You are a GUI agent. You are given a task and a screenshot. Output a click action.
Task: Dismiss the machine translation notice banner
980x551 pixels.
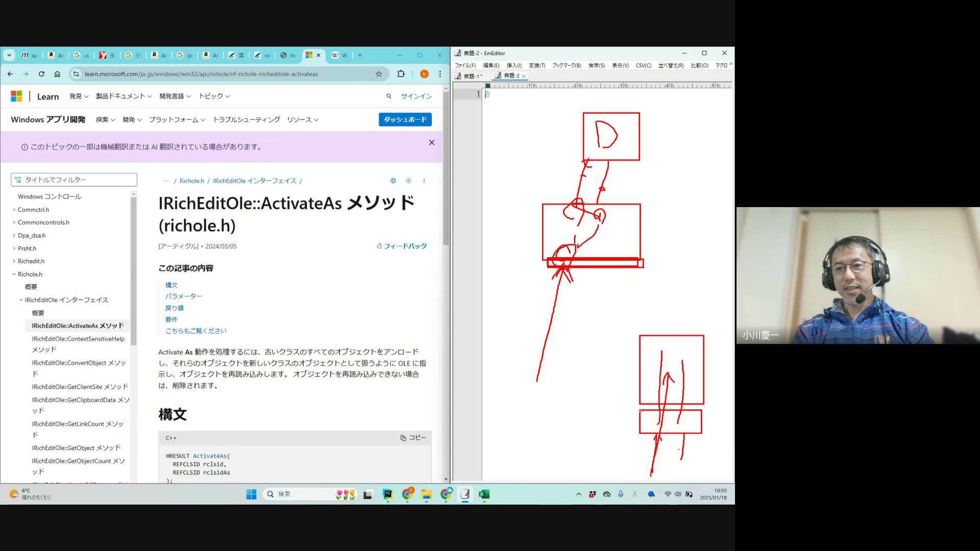tap(431, 143)
